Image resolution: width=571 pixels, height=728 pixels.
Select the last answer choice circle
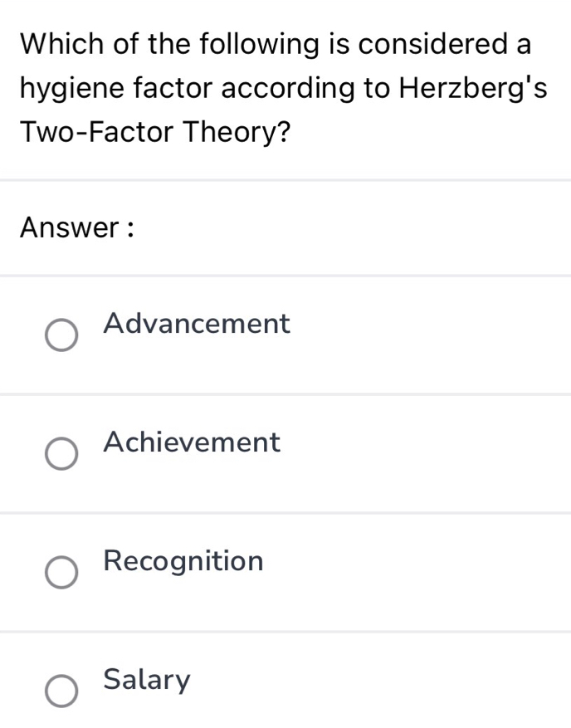coord(61,691)
